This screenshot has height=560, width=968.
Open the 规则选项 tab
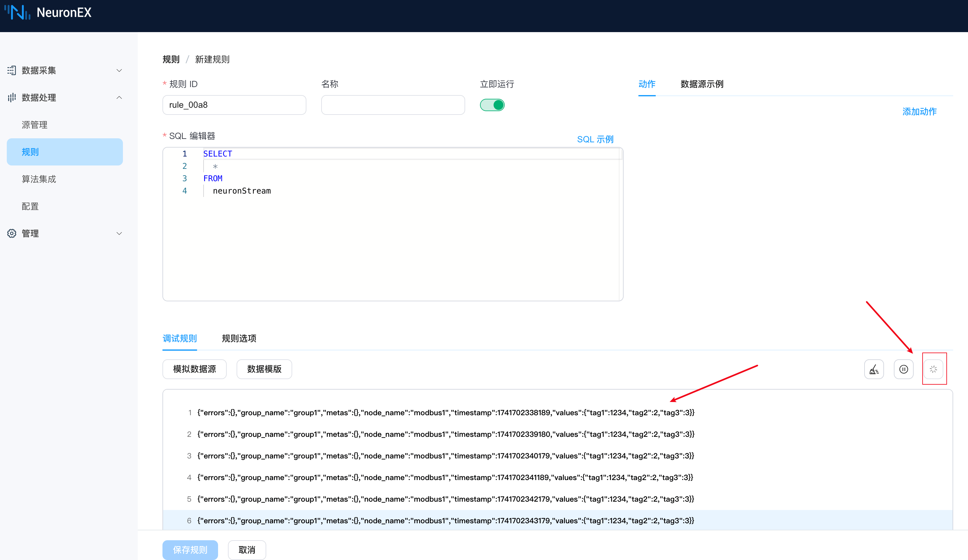pos(239,338)
